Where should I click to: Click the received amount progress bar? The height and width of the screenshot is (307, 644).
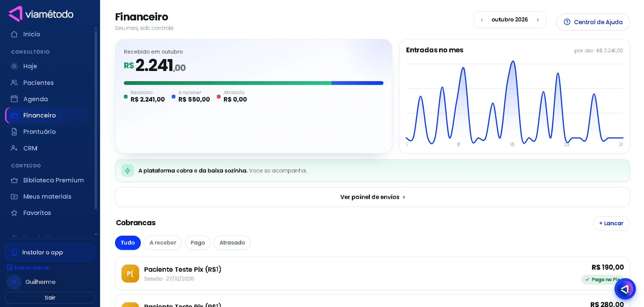point(253,83)
